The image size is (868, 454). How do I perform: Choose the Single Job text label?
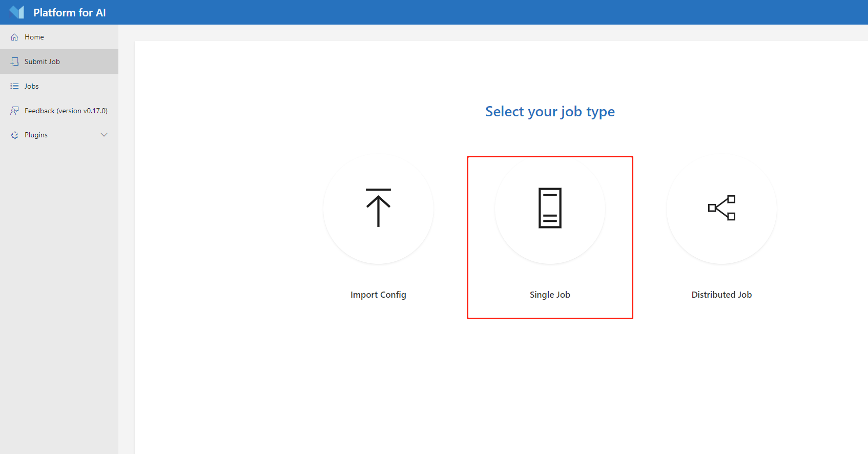tap(550, 295)
